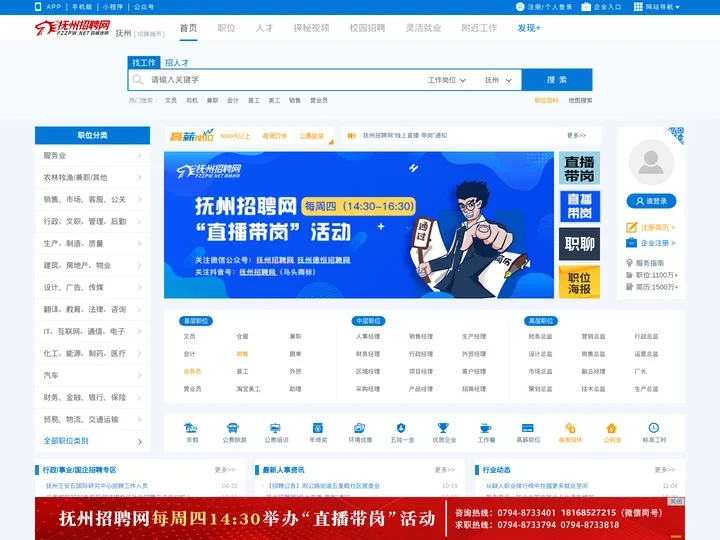Click the gray user avatar picture

click(651, 162)
